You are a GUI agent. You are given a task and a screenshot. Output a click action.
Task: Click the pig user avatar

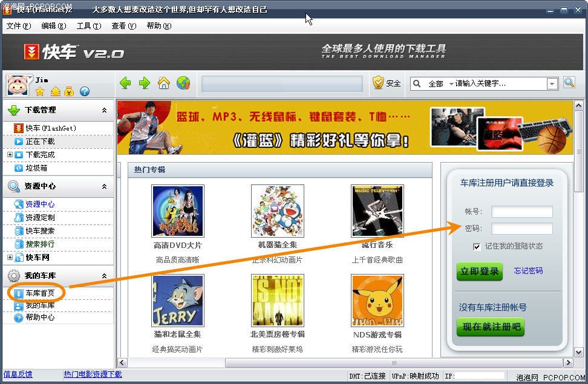point(18,85)
